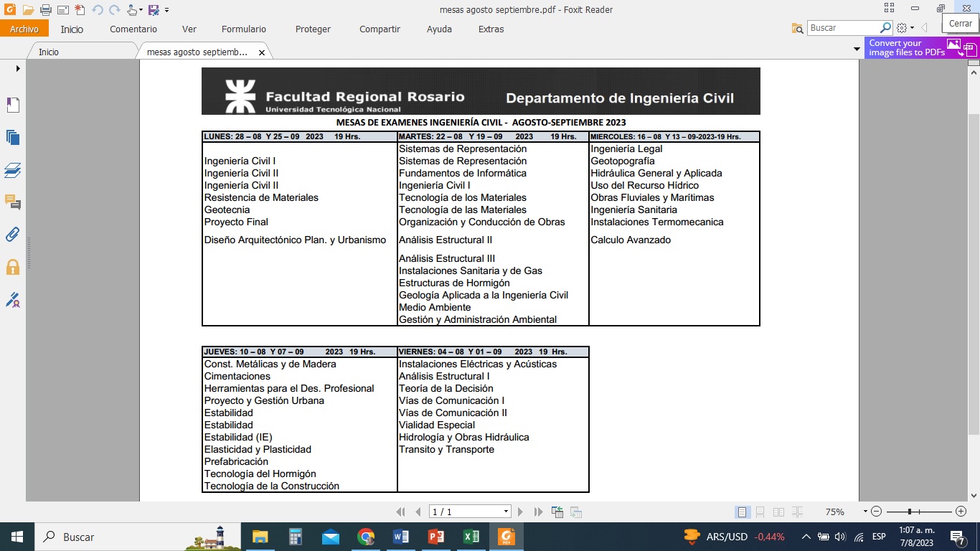980x551 pixels.
Task: Open the Comentario ribbon tab
Action: click(x=133, y=29)
